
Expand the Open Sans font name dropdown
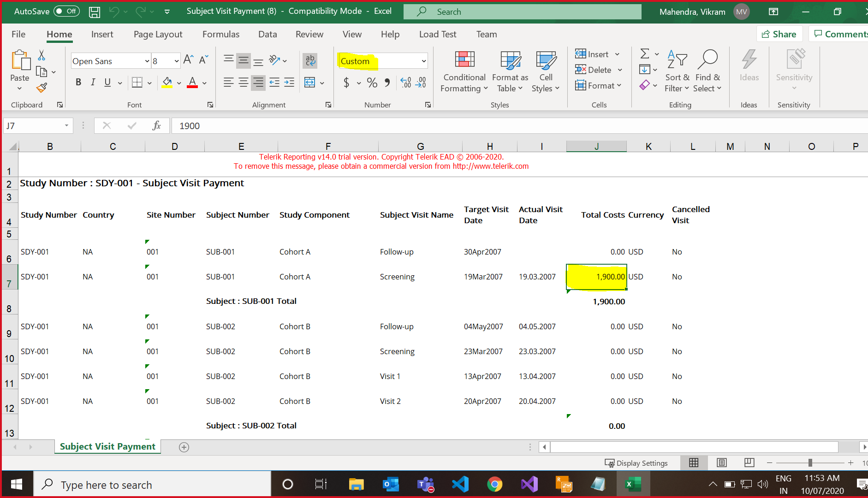coord(147,61)
